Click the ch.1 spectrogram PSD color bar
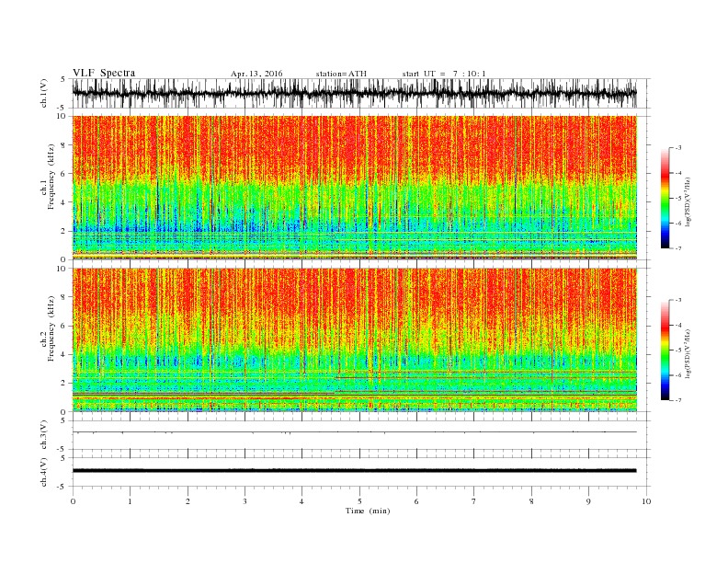728x563 pixels. [x=665, y=198]
